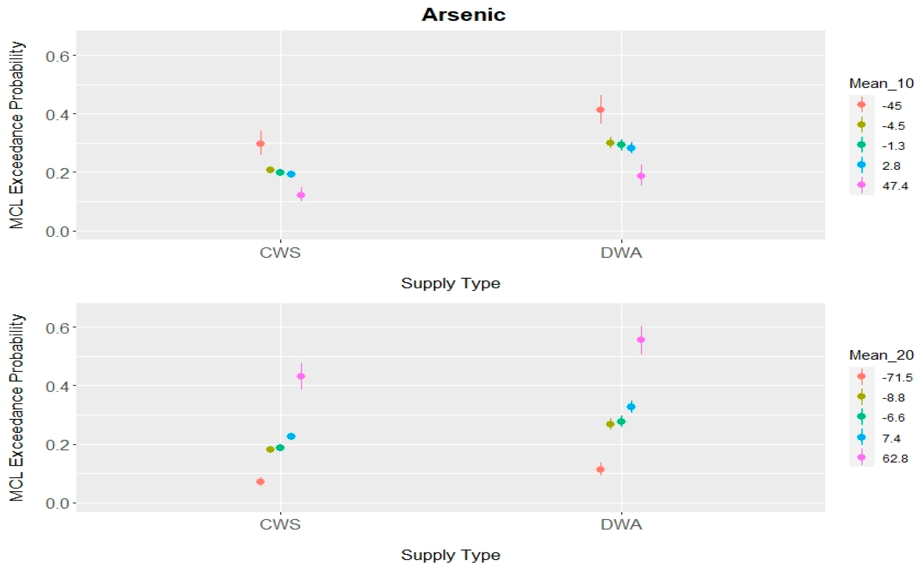Click the -45 legend swatch in Mean_10
924x574 pixels.
point(861,104)
